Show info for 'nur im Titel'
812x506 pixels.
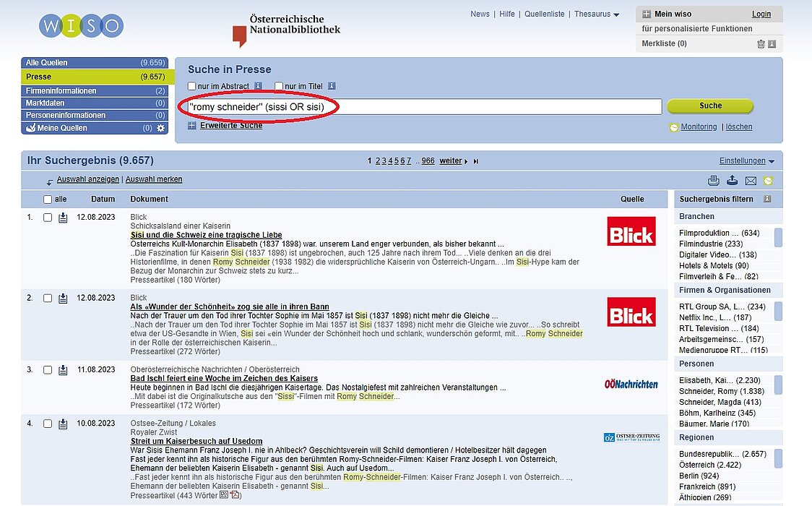[332, 86]
